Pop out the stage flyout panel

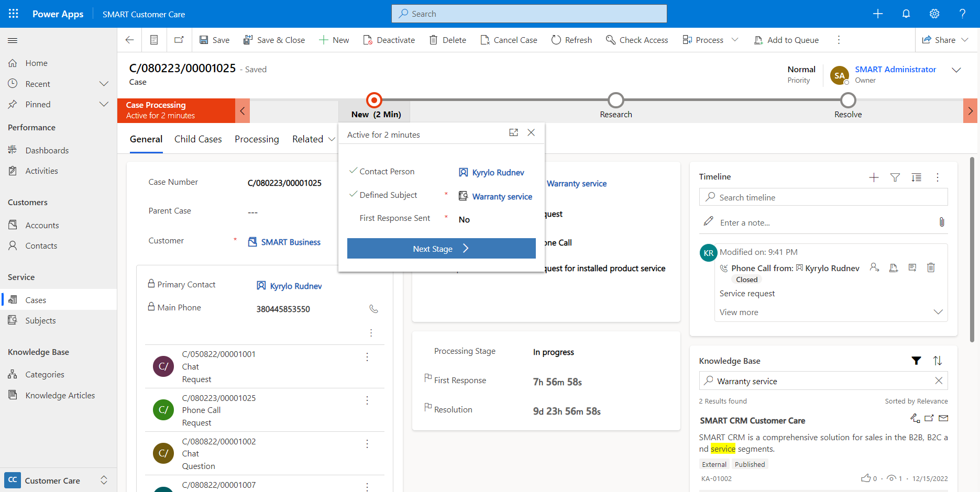pyautogui.click(x=513, y=133)
